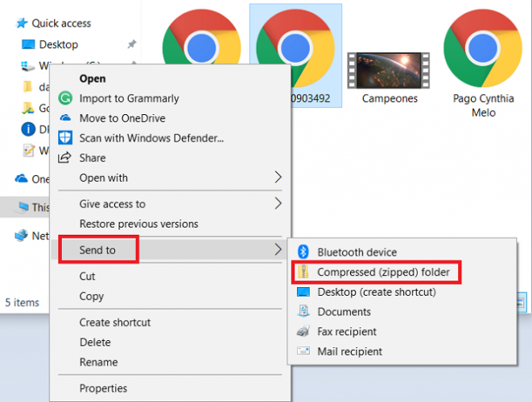Choose Open from the context menu
The width and height of the screenshot is (532, 402).
[170, 79]
